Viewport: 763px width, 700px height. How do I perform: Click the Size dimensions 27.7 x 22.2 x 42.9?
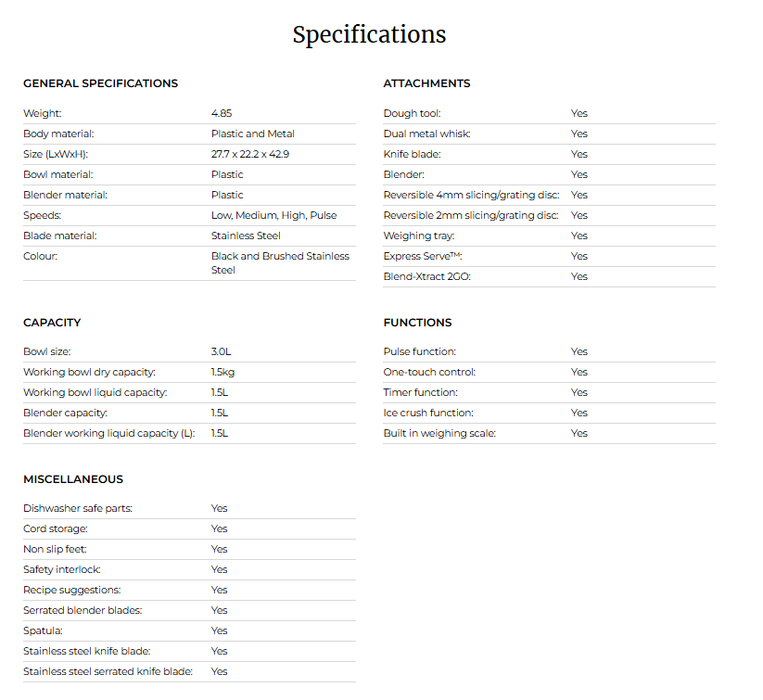(249, 154)
